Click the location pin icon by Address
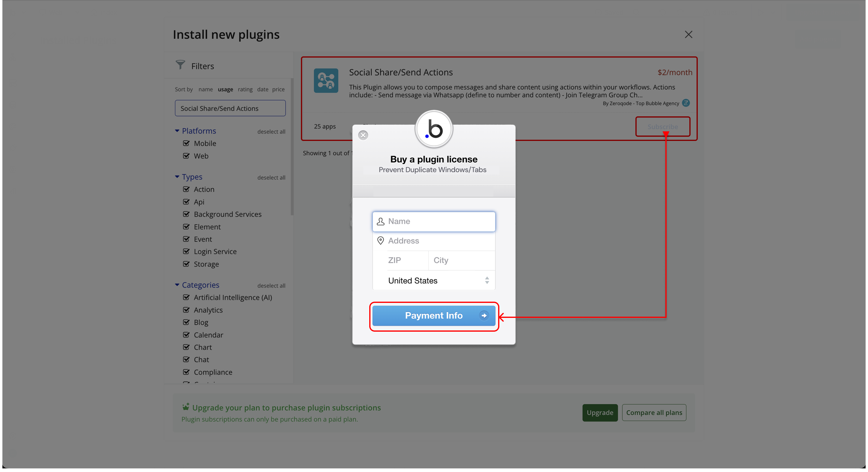Viewport: 868px width, 472px height. pyautogui.click(x=380, y=241)
